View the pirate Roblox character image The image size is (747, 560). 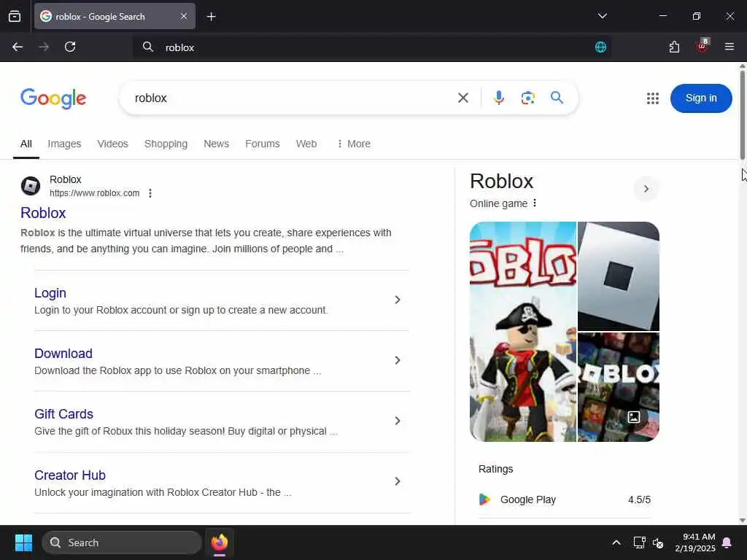[x=523, y=332]
